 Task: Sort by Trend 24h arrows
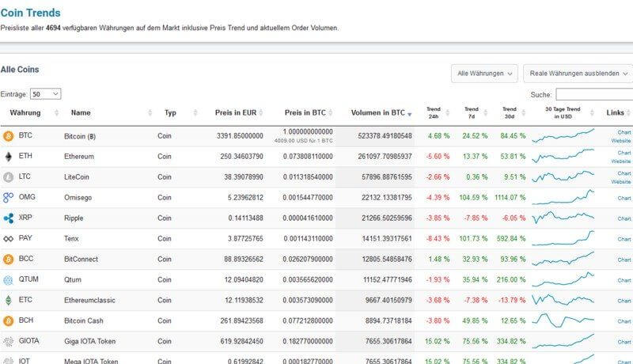coord(447,113)
